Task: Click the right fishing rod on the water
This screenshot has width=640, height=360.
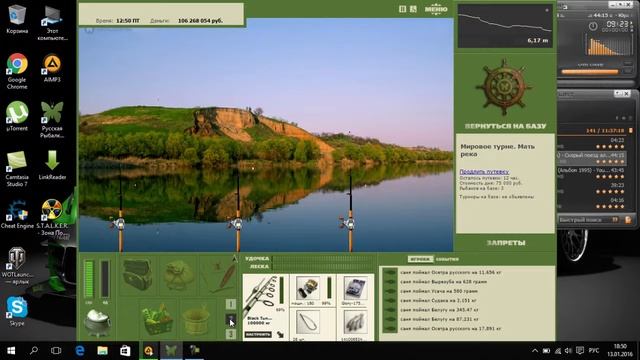Action: (x=350, y=212)
